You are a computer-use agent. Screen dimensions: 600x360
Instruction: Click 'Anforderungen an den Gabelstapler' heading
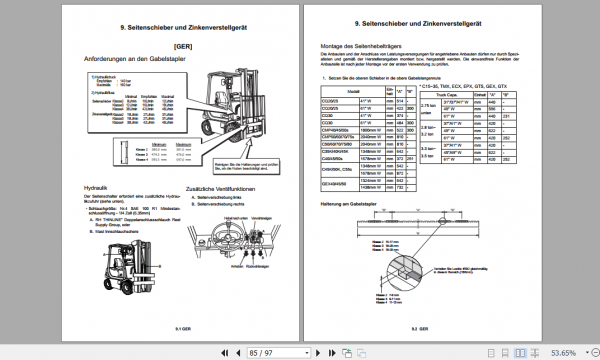tap(135, 59)
